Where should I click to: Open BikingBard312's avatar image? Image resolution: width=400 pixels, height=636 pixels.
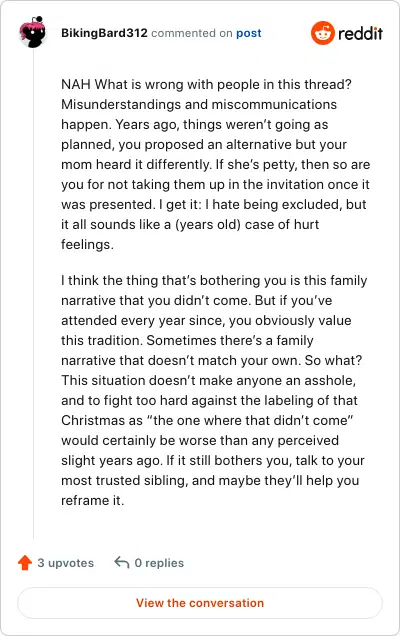coord(32,32)
